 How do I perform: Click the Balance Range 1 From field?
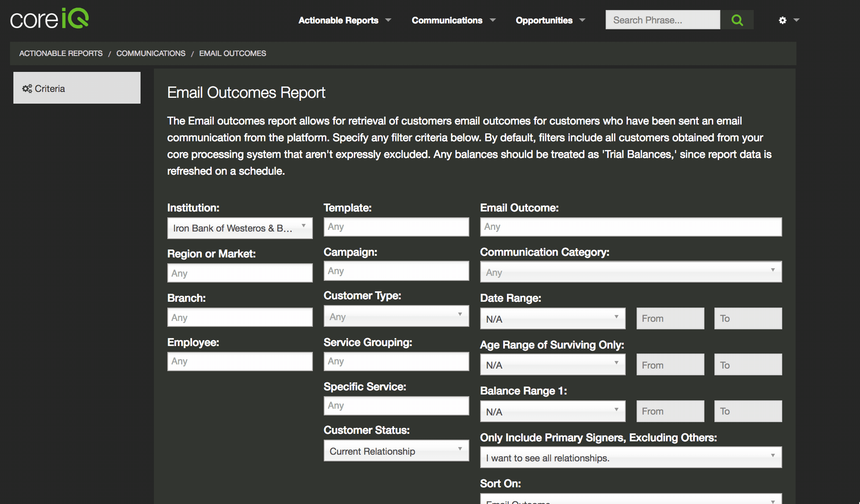[x=670, y=411]
